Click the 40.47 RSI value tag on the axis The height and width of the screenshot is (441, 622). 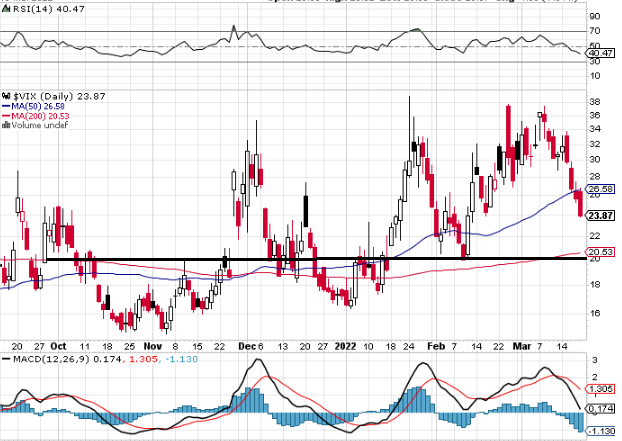[601, 53]
